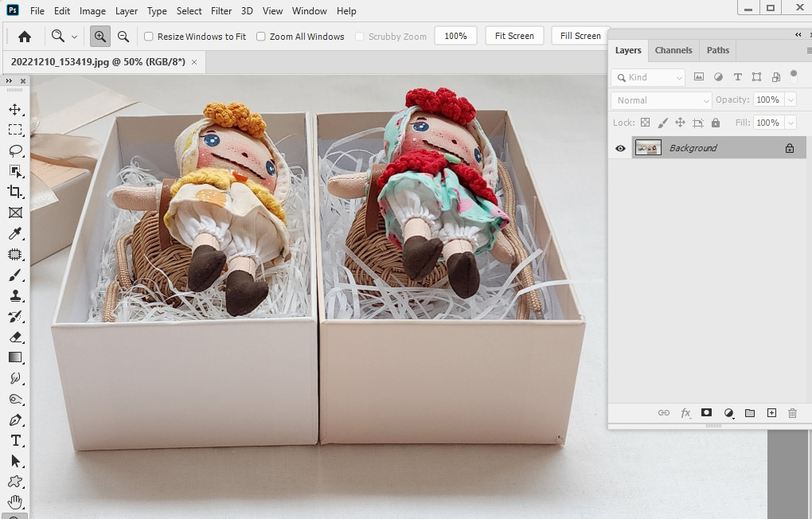Select the Crop tool
Viewport: 812px width, 519px height.
pos(15,192)
